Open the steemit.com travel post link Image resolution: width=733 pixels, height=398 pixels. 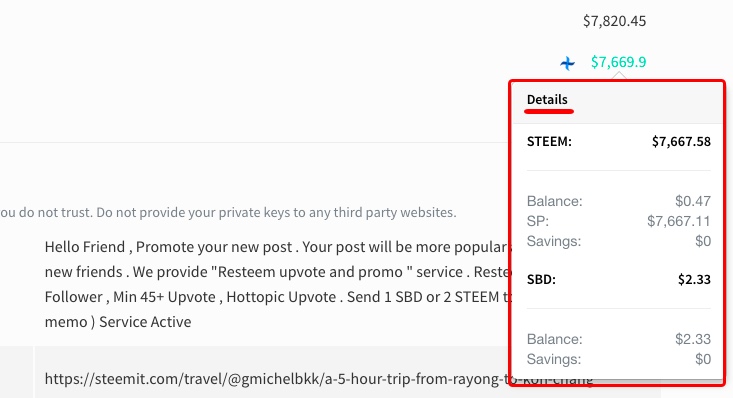coord(318,379)
